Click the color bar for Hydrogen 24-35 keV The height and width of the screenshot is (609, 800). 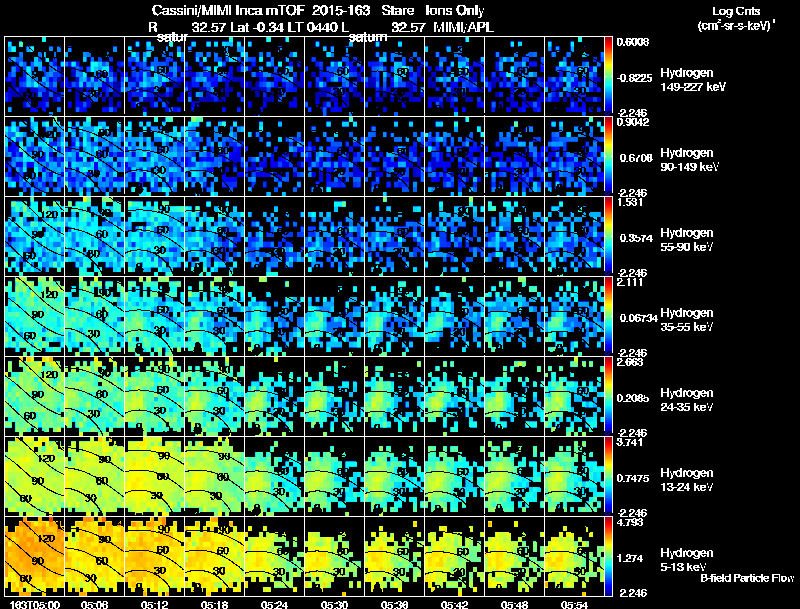pos(608,396)
